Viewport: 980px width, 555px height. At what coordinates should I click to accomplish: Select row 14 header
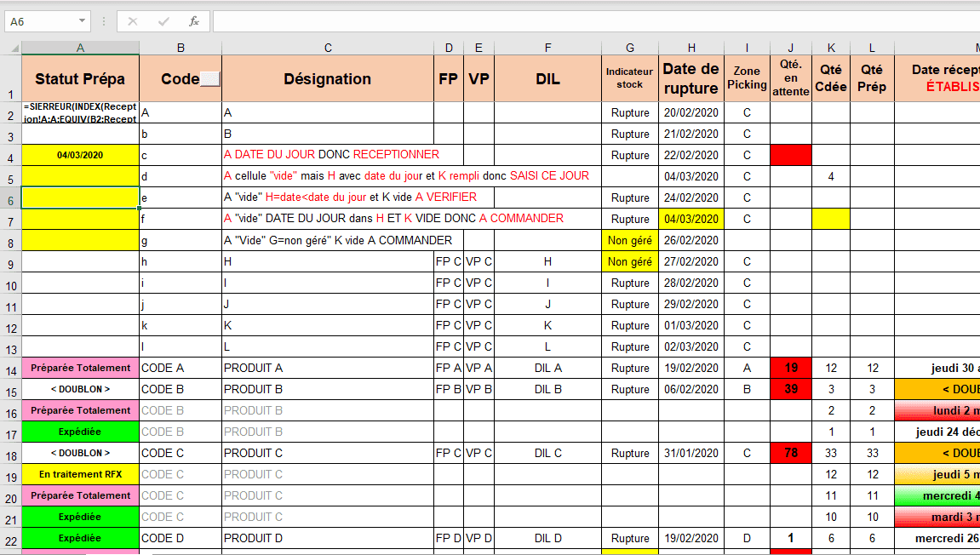(x=10, y=369)
